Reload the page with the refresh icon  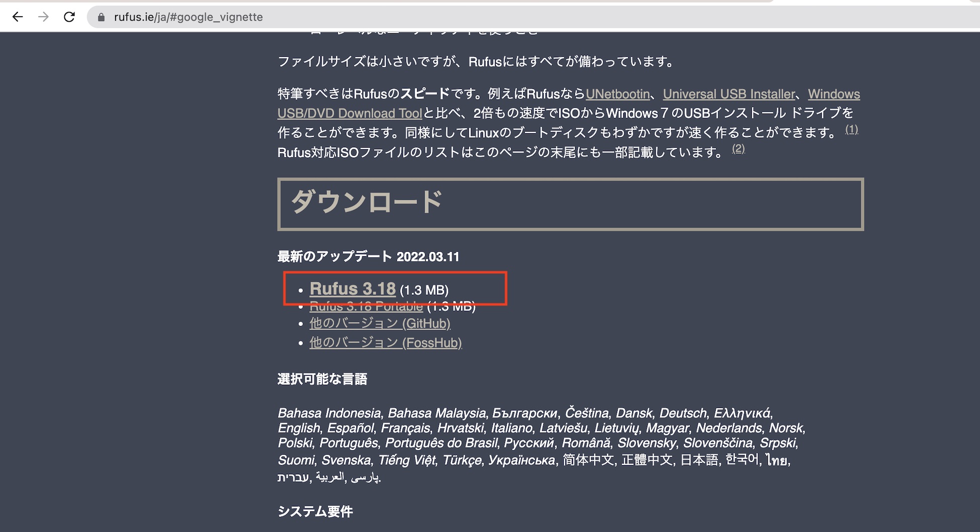click(x=69, y=17)
